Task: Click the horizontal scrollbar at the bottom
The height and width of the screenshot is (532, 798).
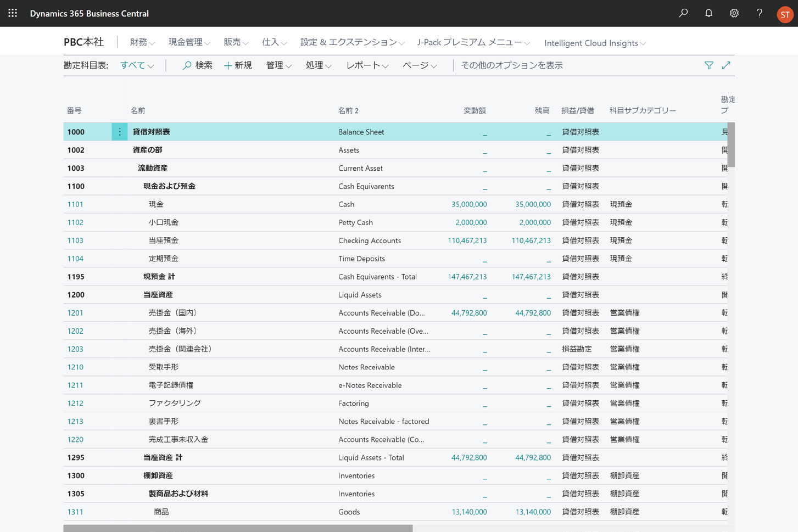Action: coord(238,528)
